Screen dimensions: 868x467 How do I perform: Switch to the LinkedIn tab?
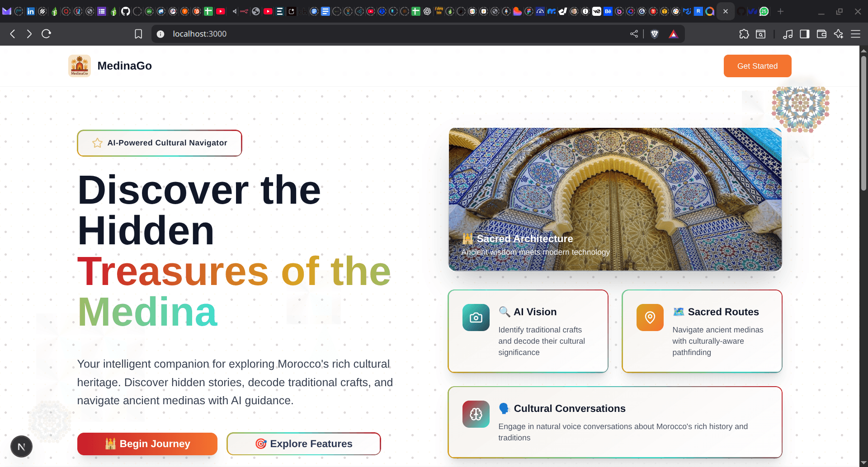pyautogui.click(x=31, y=11)
